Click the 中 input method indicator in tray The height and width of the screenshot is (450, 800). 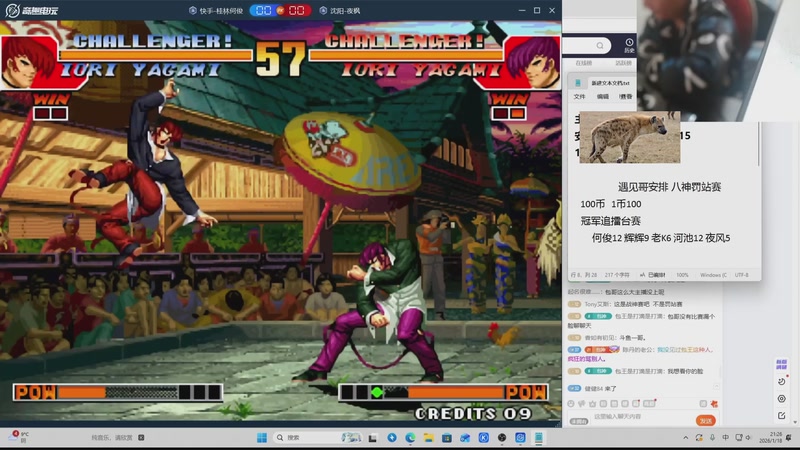pos(726,438)
